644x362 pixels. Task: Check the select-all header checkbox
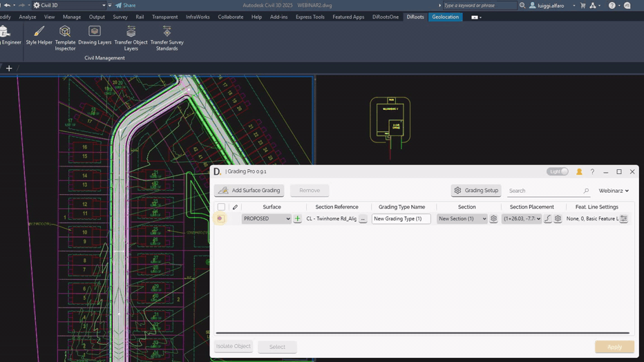[221, 207]
